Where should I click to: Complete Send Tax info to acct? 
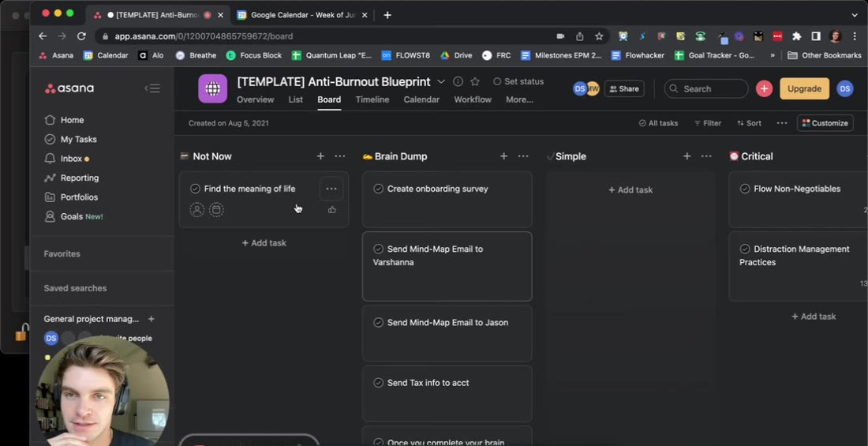point(378,383)
